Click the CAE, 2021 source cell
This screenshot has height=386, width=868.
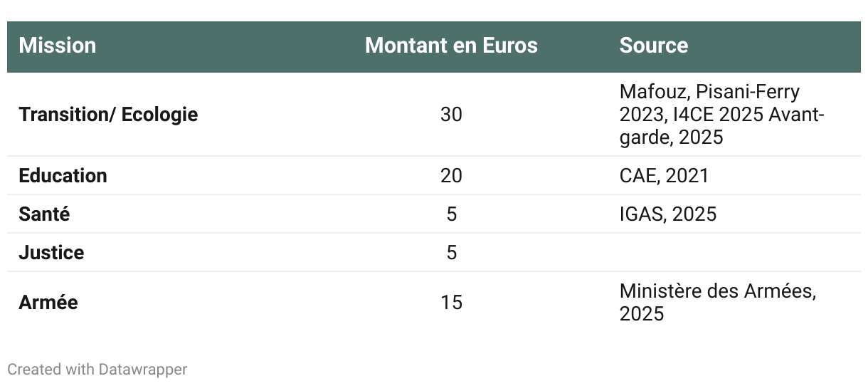664,175
